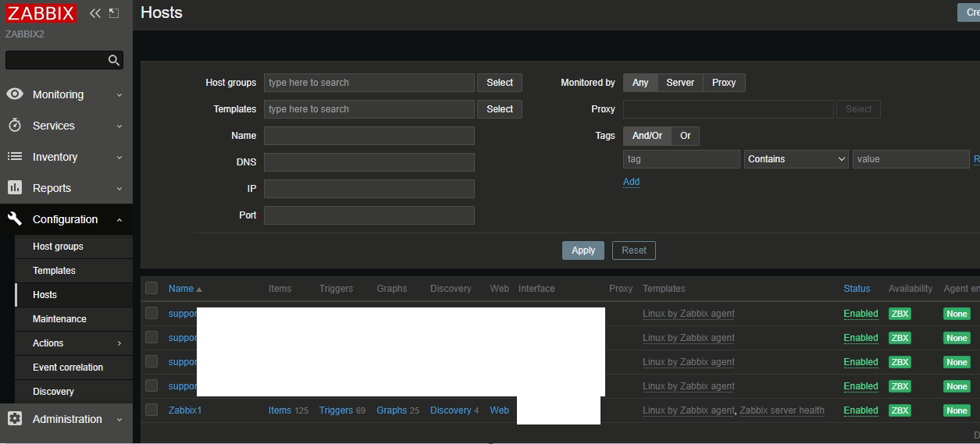Click the Add tag filter link
This screenshot has height=444, width=980.
point(631,182)
